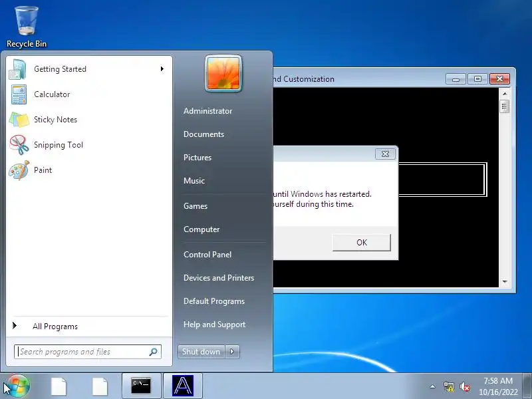Viewport: 532px width, 399px height.
Task: Click the search magnifier icon
Action: 154,352
